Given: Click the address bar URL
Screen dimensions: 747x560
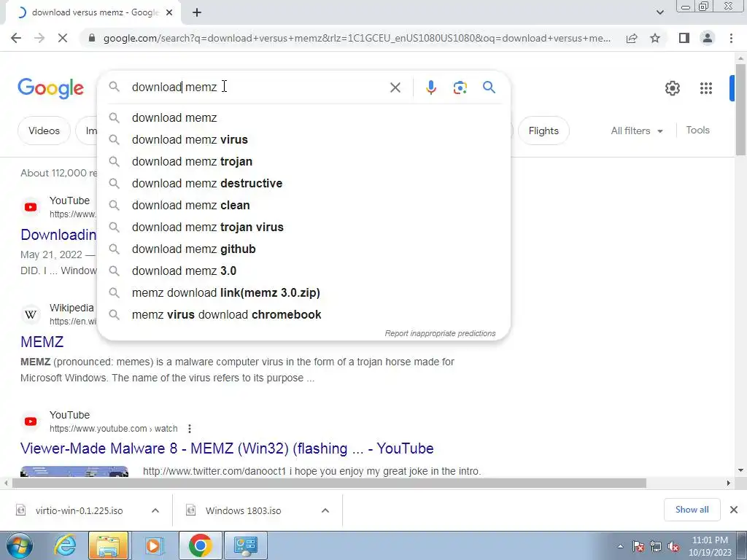Looking at the screenshot, I should (x=357, y=38).
